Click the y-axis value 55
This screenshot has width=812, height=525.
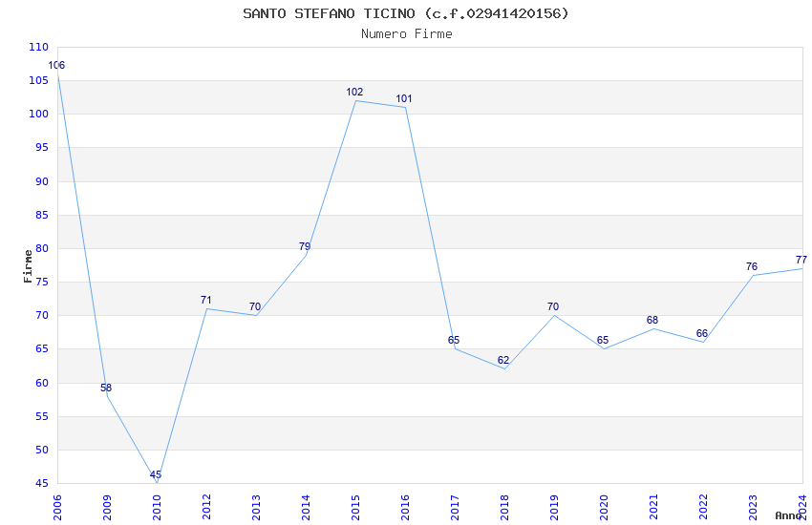click(42, 416)
